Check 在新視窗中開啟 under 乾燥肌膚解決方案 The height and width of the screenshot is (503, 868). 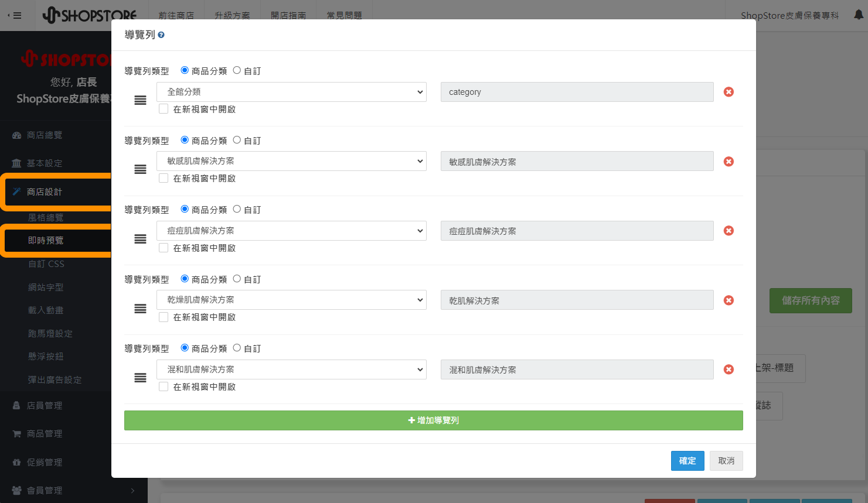coord(164,317)
